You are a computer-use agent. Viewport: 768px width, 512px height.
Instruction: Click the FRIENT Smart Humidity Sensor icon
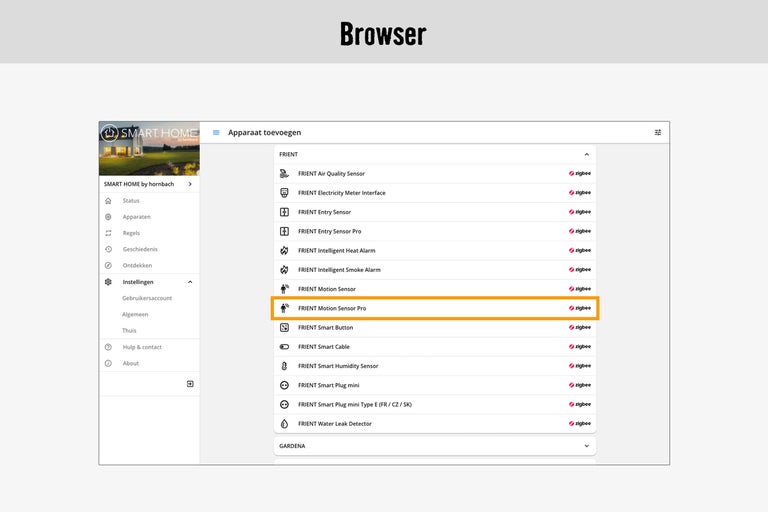click(284, 366)
